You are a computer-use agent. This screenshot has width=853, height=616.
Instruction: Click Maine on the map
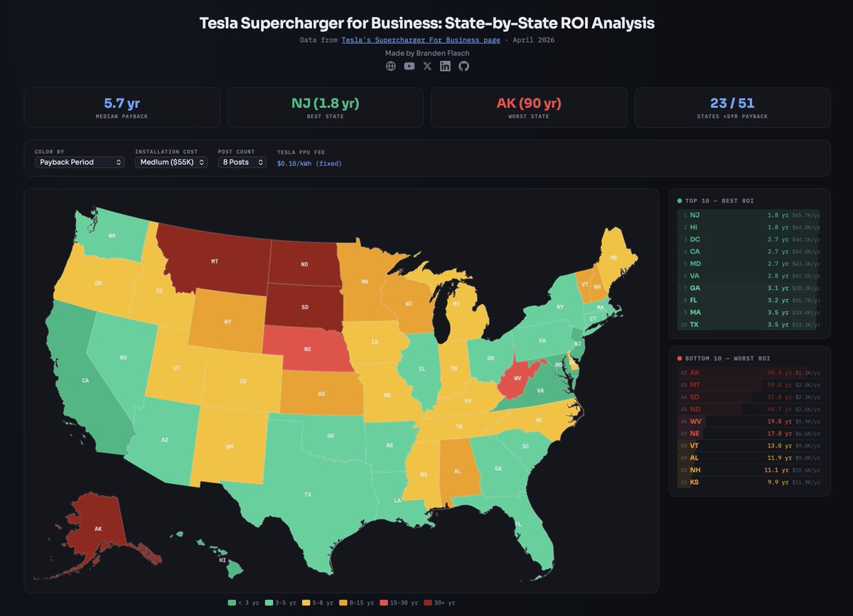613,256
